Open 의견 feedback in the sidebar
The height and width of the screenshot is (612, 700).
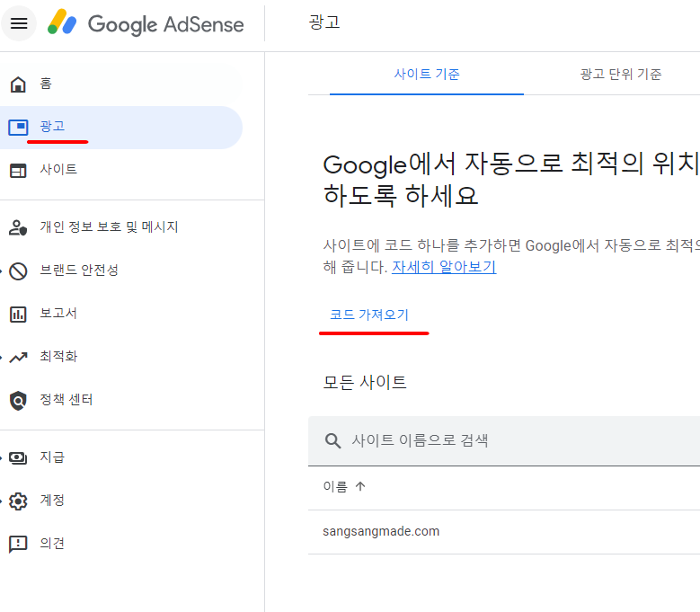pos(121,544)
